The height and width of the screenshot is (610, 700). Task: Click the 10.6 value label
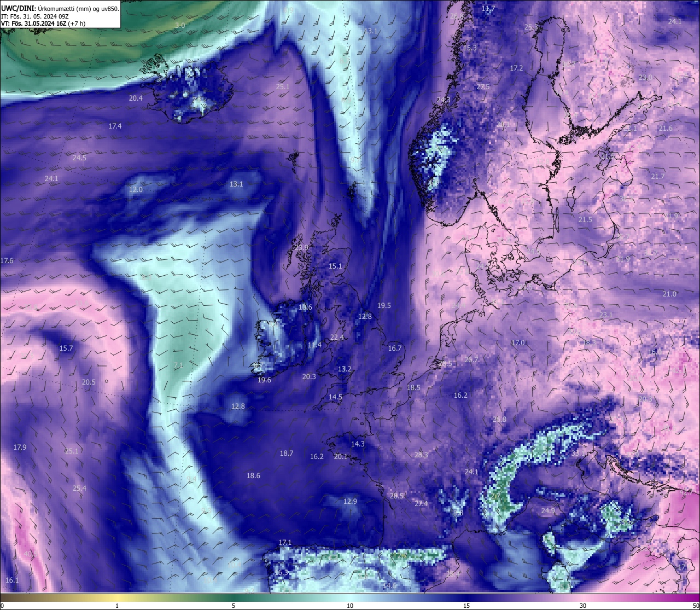click(x=305, y=307)
